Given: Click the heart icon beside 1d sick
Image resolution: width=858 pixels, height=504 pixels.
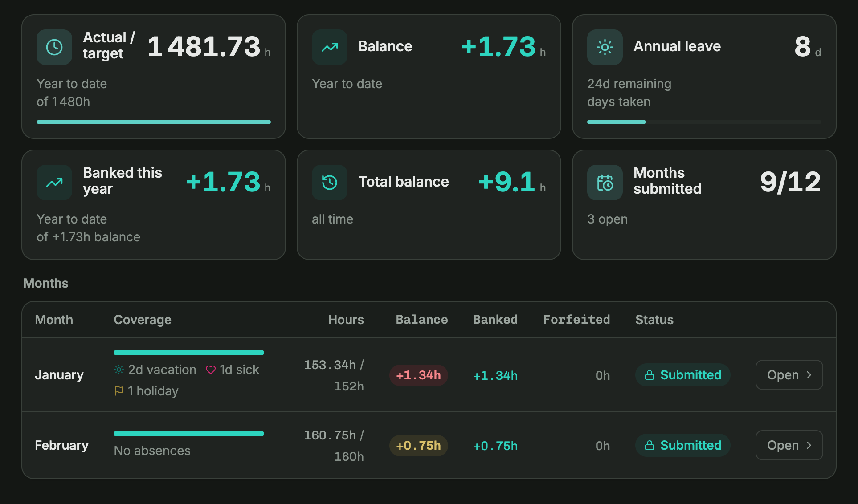Looking at the screenshot, I should point(211,370).
